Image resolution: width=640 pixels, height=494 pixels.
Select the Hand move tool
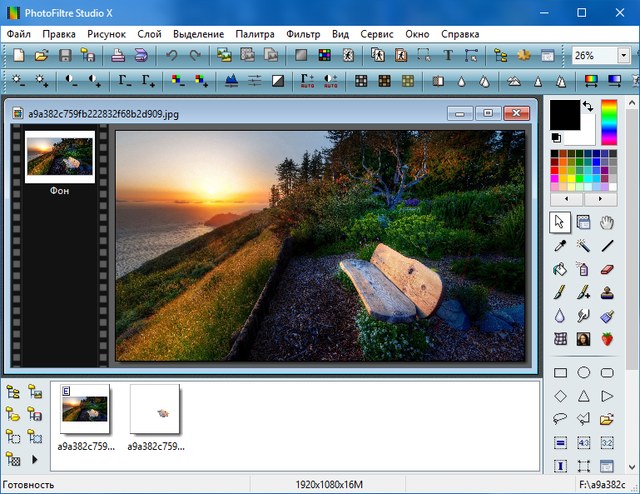click(x=607, y=222)
